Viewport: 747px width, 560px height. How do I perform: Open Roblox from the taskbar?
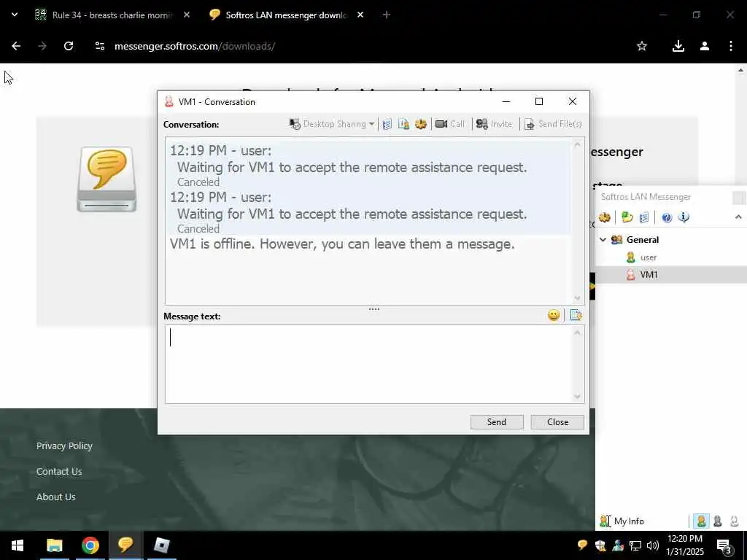point(161,545)
